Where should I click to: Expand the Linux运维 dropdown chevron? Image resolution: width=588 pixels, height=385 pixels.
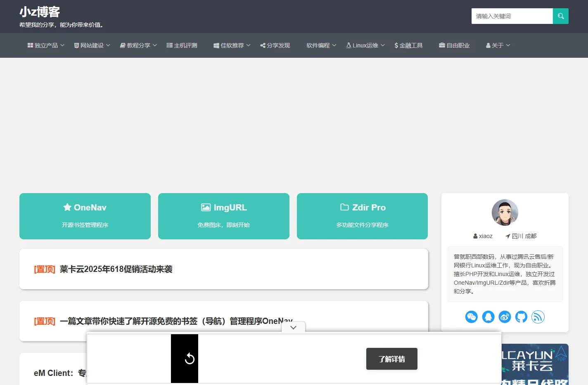click(x=383, y=45)
